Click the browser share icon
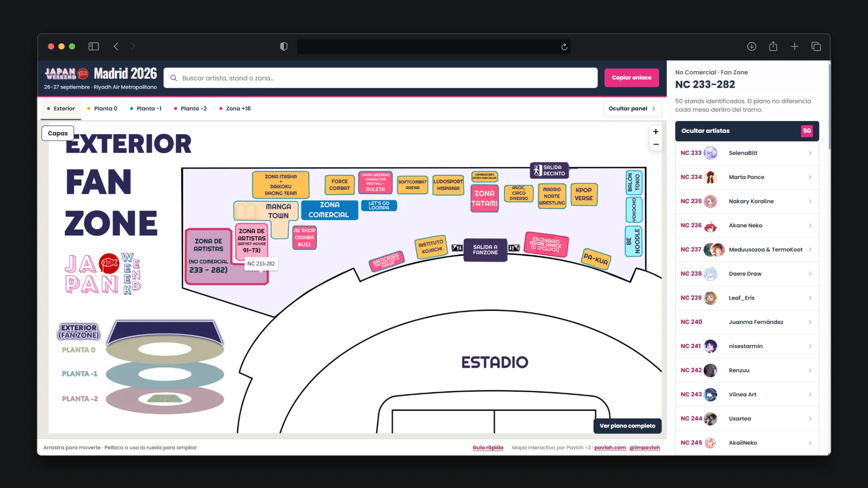This screenshot has height=488, width=868. pos(773,46)
